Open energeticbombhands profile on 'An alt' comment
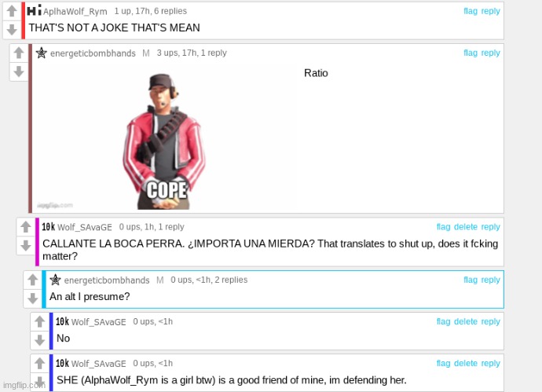Screen dimensions: 542x392 (107, 280)
